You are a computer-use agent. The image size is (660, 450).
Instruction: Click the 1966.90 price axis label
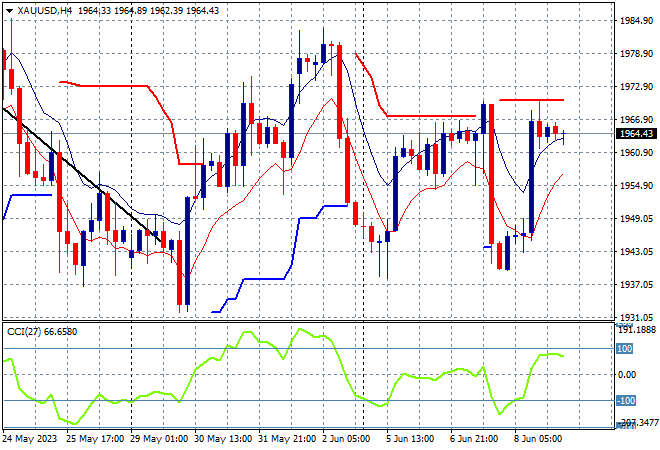636,120
